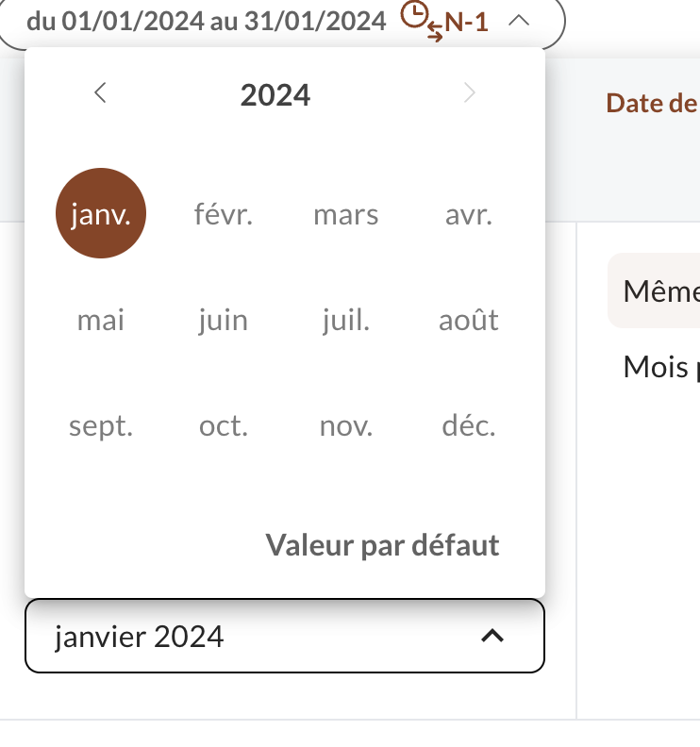Image resolution: width=700 pixels, height=747 pixels.
Task: Pick août month
Action: pos(469,320)
